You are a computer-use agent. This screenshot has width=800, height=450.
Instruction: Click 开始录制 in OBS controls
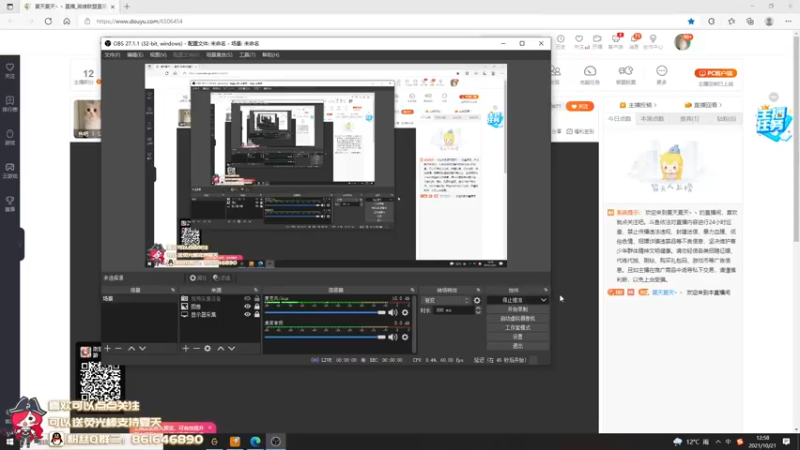(x=518, y=309)
